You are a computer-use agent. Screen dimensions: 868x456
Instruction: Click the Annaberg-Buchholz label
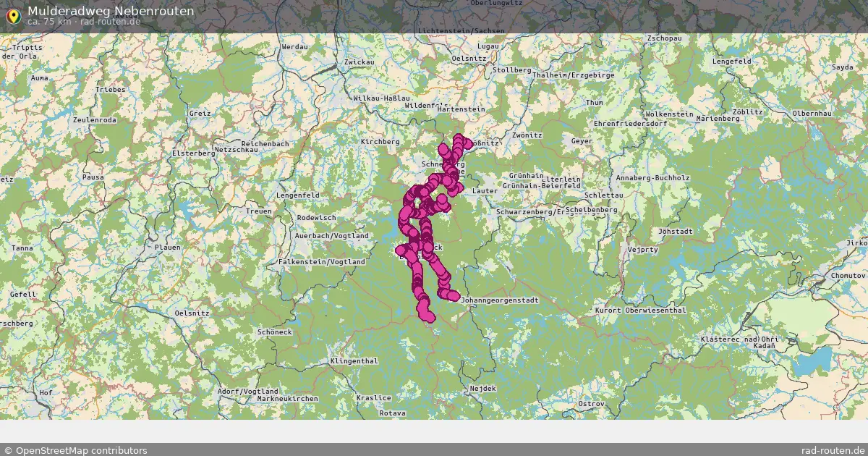(653, 177)
